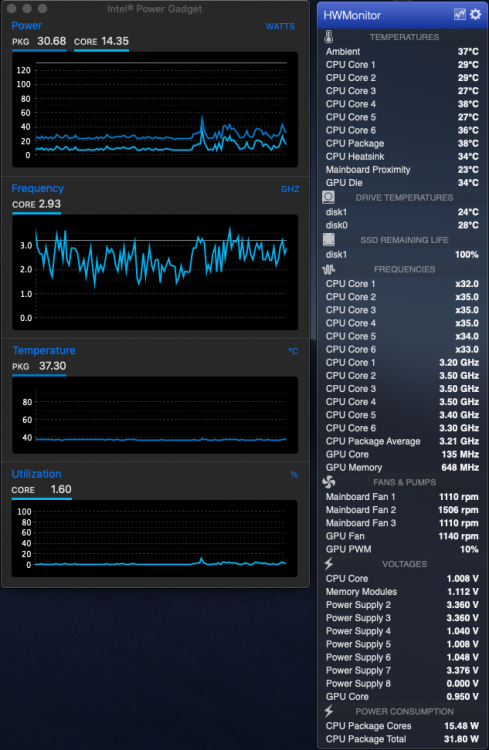The image size is (489, 750).
Task: Click the Power section heading in Power Gadget
Action: point(27,26)
